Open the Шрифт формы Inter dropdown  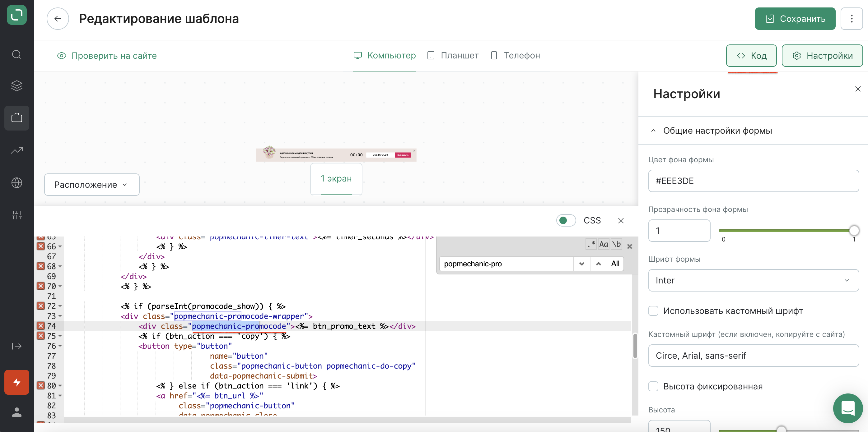tap(753, 280)
